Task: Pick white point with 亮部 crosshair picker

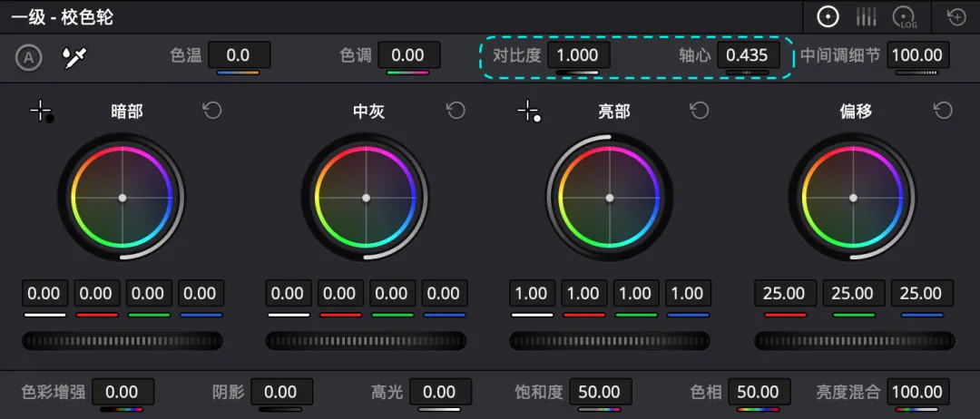Action: coord(528,112)
